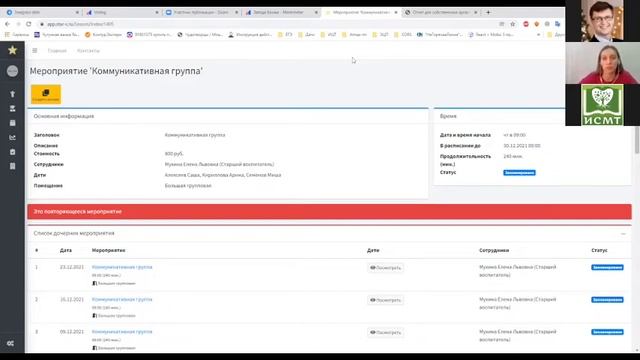Open the apps shortcut in bookmarks bar
This screenshot has height=360, width=640.
[17, 35]
